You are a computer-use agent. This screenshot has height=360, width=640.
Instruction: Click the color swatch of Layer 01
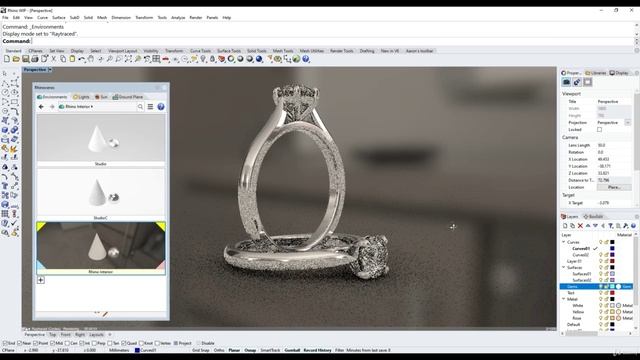point(612,261)
